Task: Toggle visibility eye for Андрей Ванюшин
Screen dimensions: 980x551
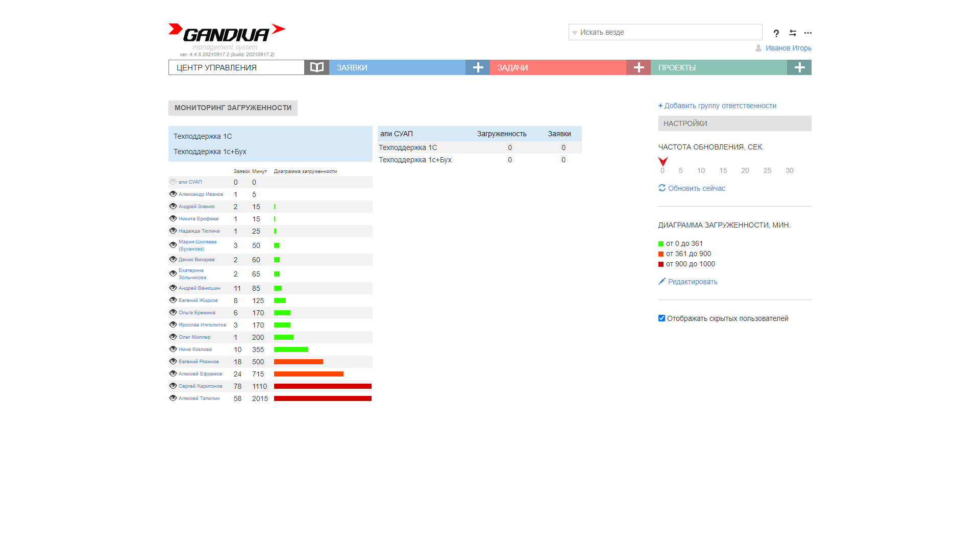Action: point(173,288)
